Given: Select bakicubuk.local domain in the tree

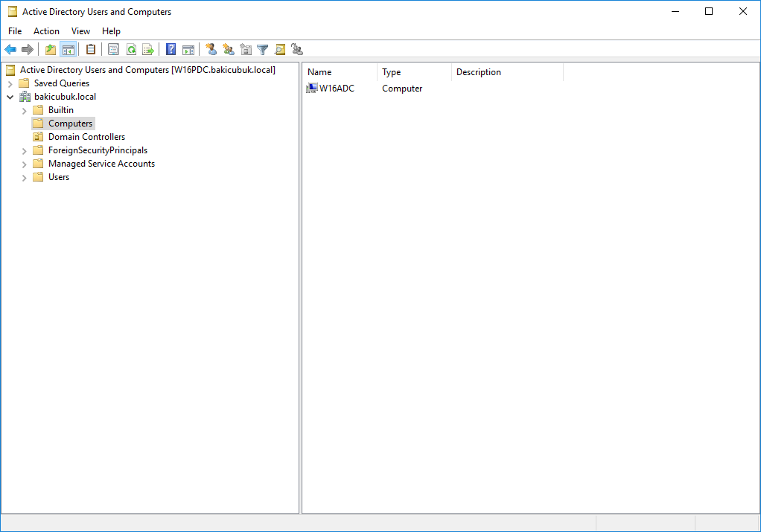Looking at the screenshot, I should coord(65,97).
